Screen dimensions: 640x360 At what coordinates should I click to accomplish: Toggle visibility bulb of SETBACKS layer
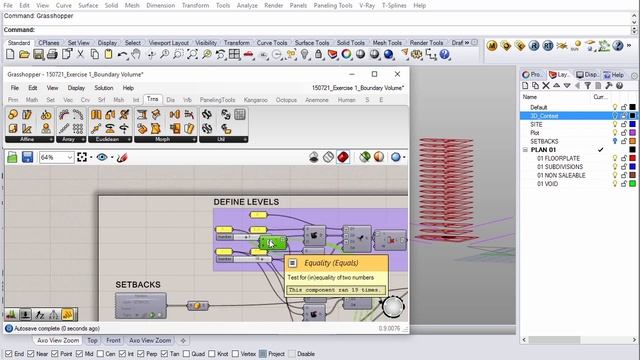click(x=615, y=141)
